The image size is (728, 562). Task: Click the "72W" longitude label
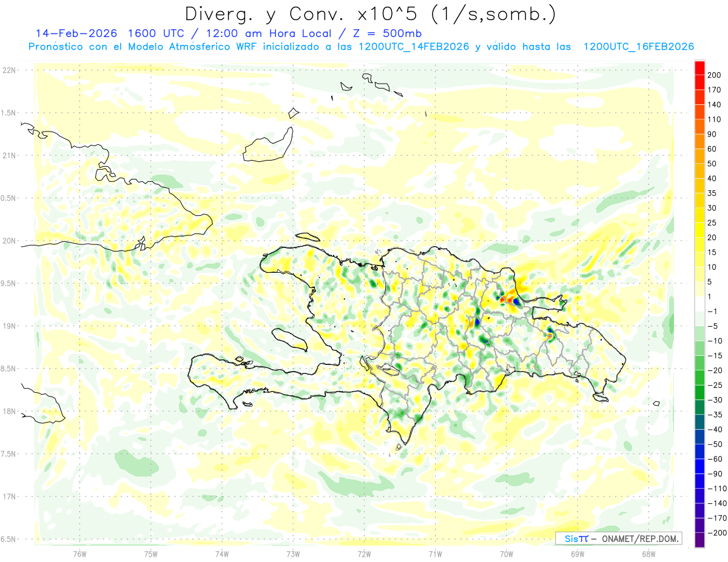364,554
